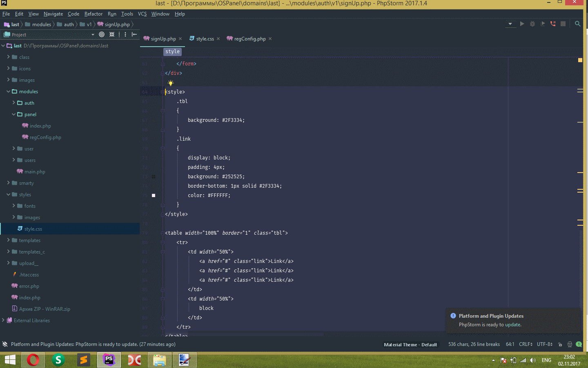Screen dimensions: 588x368
Task: Click the hide Project panel arrow icon
Action: [134, 34]
